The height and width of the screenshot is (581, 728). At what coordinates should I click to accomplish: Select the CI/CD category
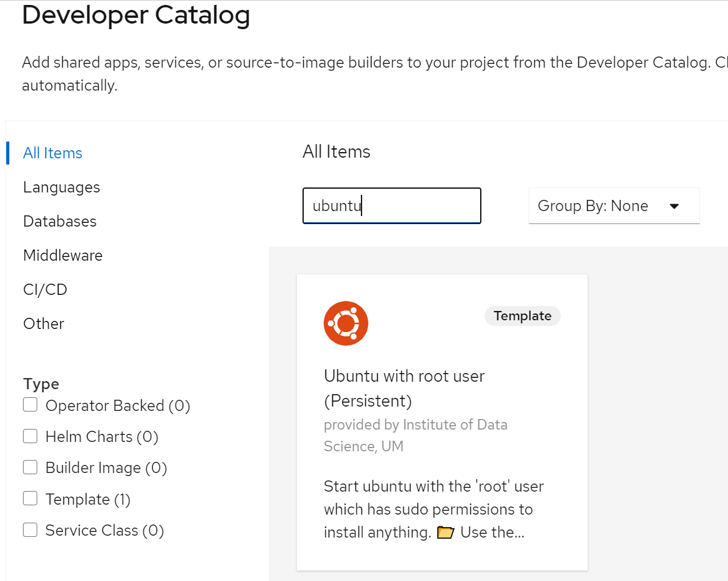(x=45, y=290)
